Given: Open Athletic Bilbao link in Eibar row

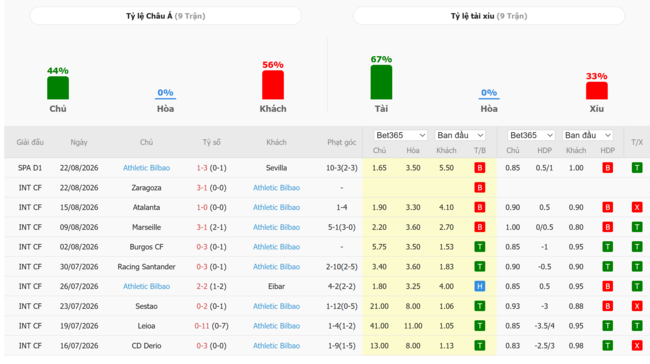Looking at the screenshot, I should [x=146, y=286].
